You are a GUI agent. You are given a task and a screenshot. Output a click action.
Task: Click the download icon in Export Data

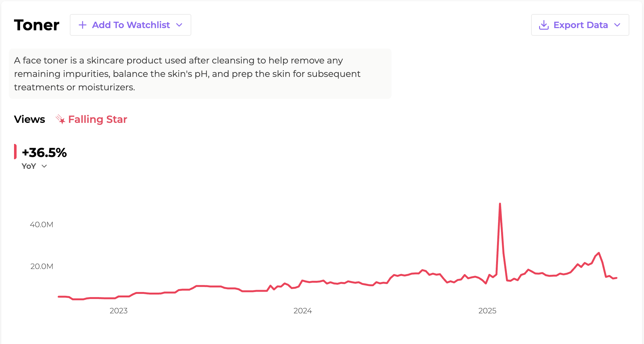(544, 25)
